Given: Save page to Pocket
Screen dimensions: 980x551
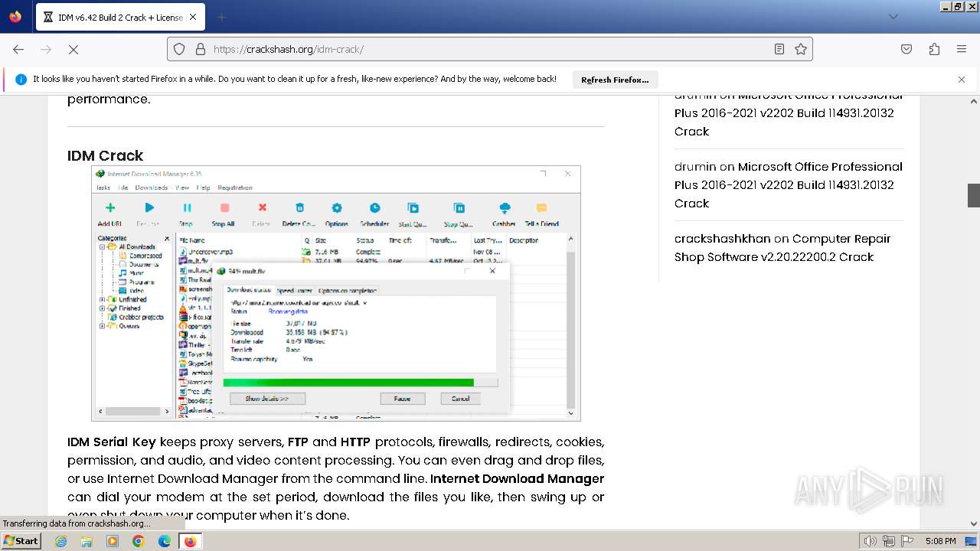Looking at the screenshot, I should [906, 49].
